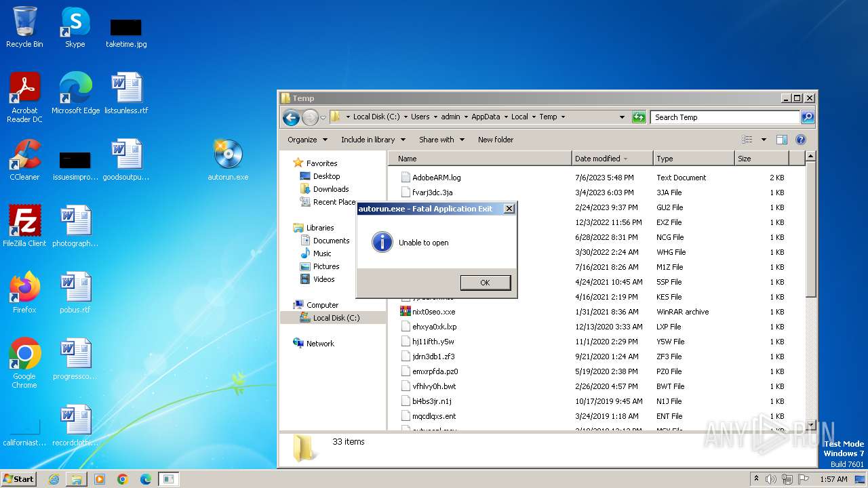Select pobus.rtf desktop document

tap(75, 293)
